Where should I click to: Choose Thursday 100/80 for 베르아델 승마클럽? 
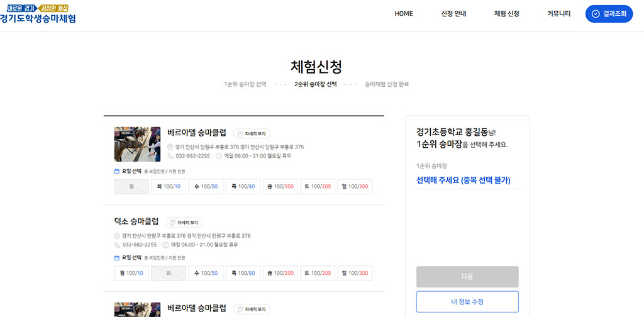pos(243,186)
